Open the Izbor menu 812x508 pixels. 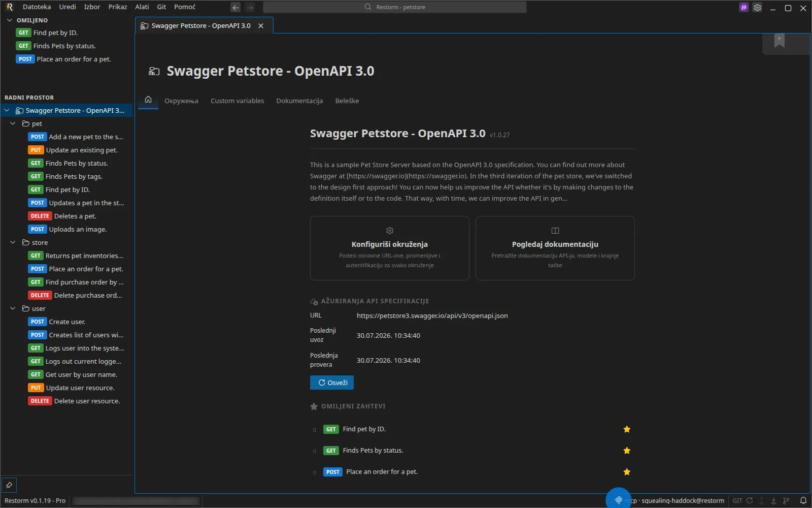click(92, 7)
